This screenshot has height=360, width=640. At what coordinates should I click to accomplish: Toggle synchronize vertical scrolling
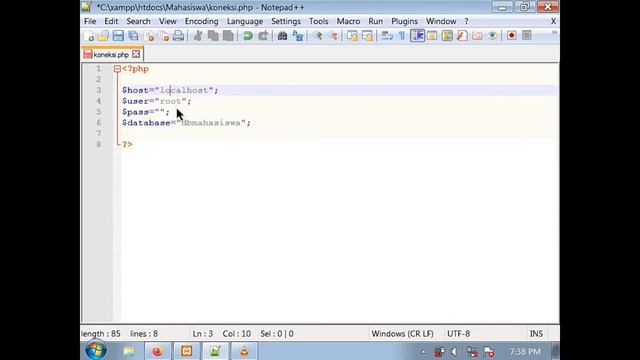[x=352, y=36]
